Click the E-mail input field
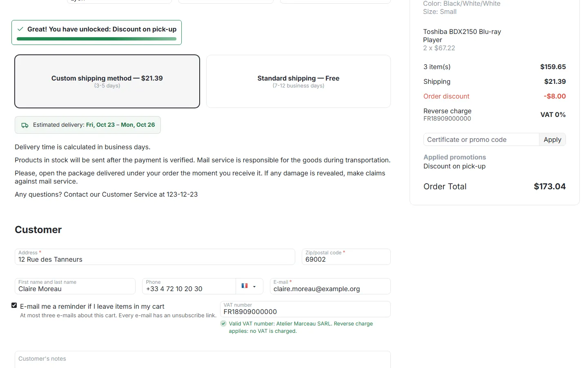The image size is (588, 368). click(x=330, y=286)
